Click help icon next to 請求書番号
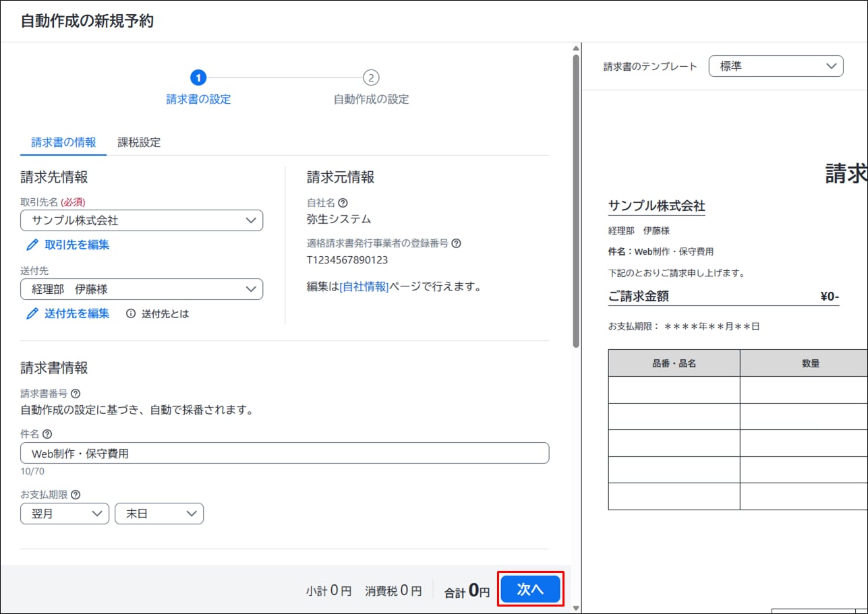The height and width of the screenshot is (614, 868). tap(76, 393)
